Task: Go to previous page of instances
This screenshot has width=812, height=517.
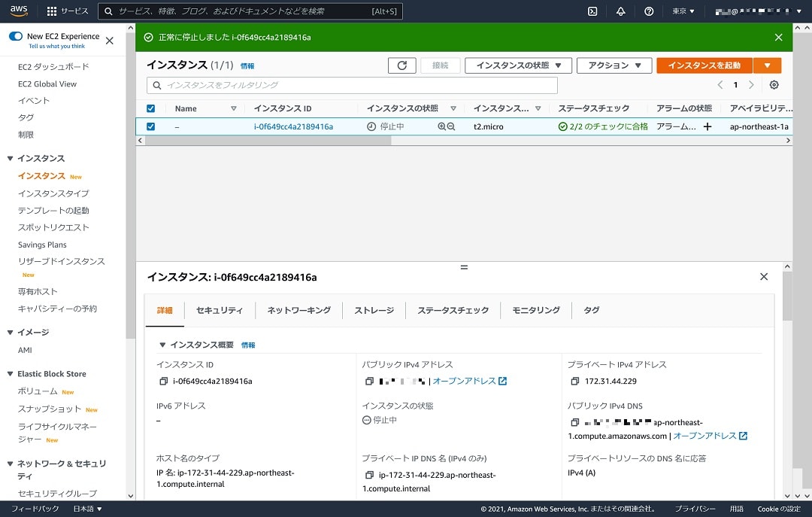Action: (x=720, y=85)
